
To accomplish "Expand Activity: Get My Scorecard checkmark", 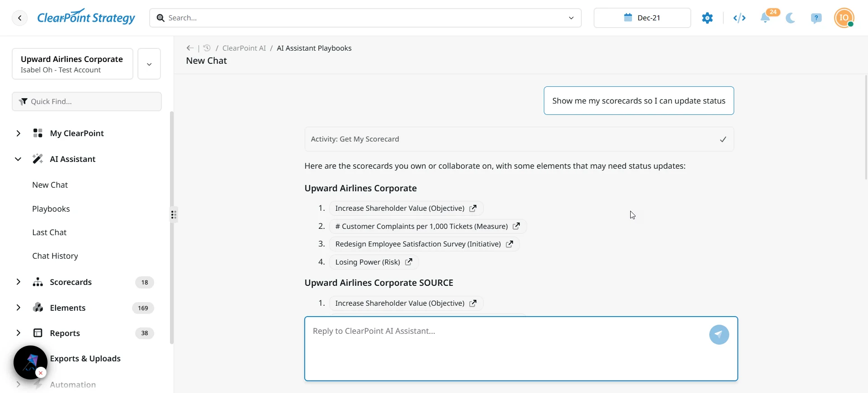I will pos(723,139).
